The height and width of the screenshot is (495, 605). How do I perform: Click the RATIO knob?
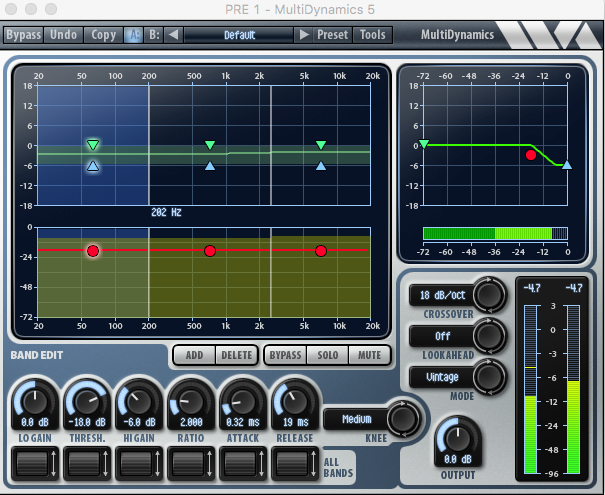pos(191,402)
